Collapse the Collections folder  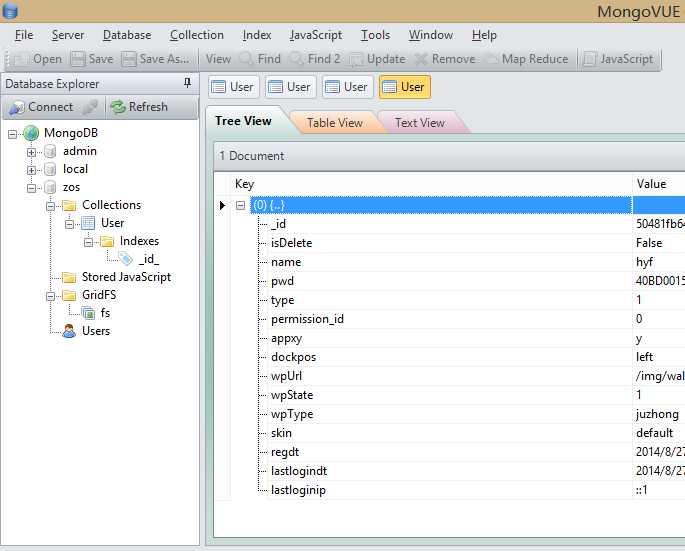50,206
